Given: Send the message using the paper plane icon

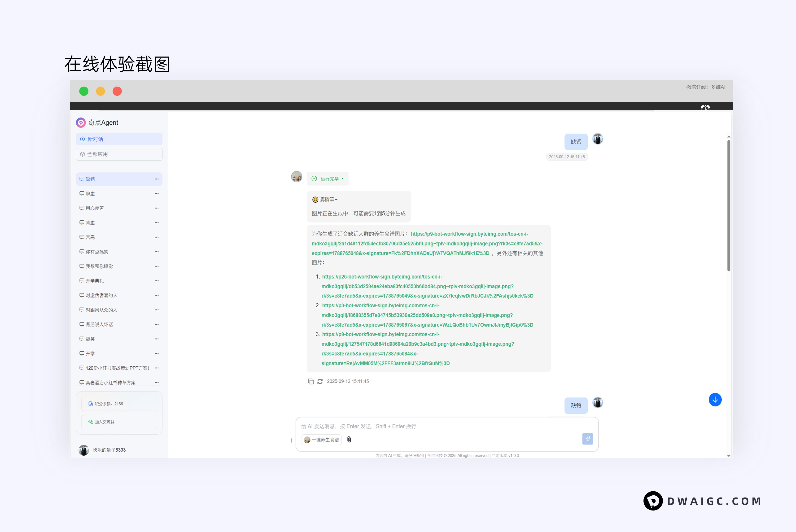Looking at the screenshot, I should pos(588,439).
